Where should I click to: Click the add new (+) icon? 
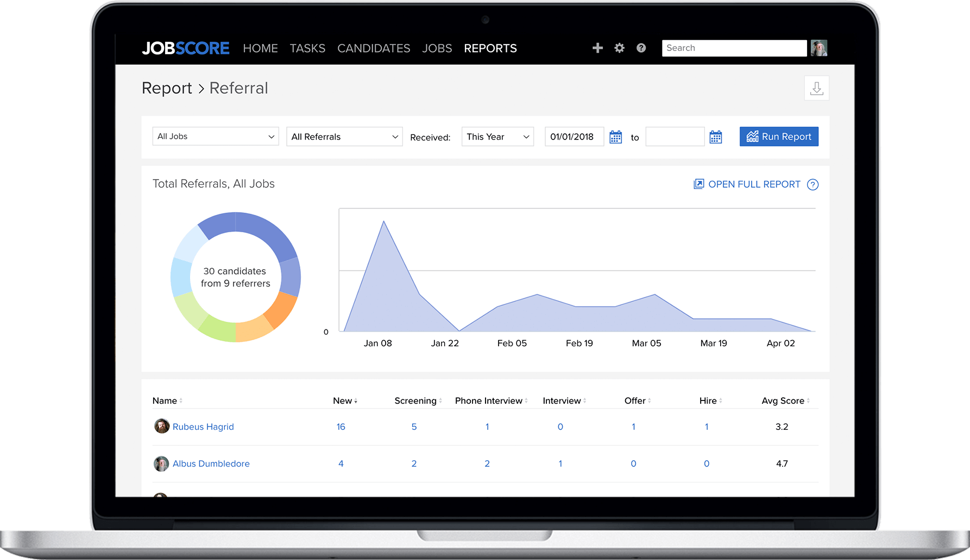coord(597,48)
